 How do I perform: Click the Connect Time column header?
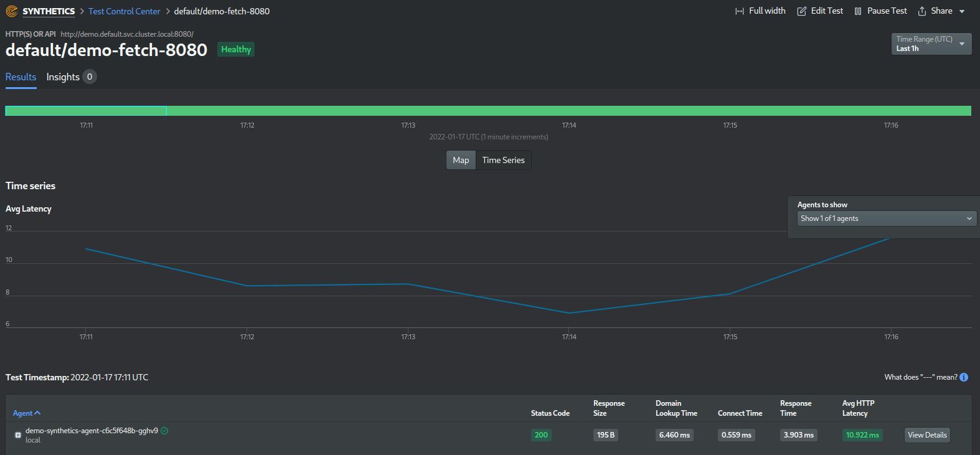740,413
